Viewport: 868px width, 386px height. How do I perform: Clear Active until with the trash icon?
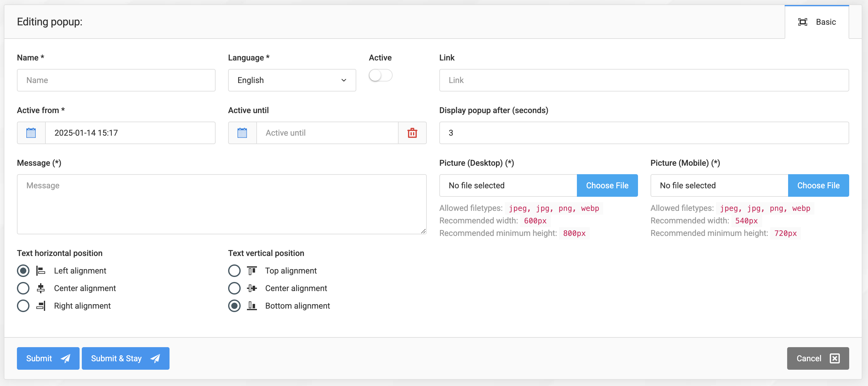pyautogui.click(x=412, y=133)
